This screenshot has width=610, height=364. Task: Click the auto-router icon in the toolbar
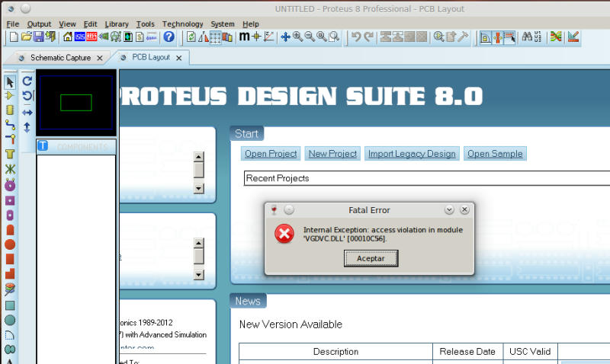tap(556, 37)
